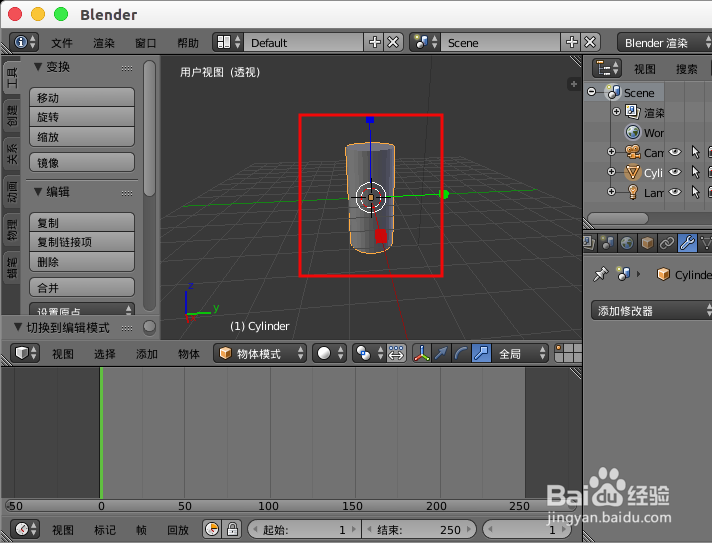Open the scene browse icon
Image resolution: width=712 pixels, height=543 pixels.
tap(425, 43)
